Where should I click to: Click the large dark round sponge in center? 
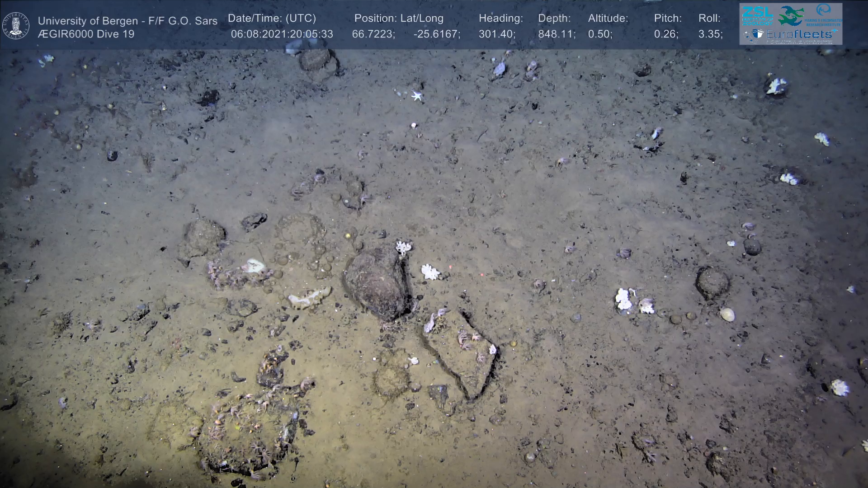point(377,285)
